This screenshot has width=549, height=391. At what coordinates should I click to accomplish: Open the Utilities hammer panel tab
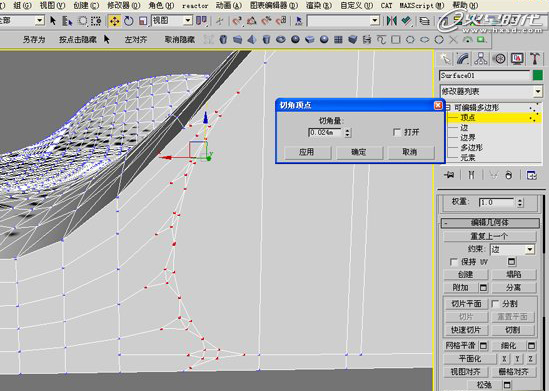pos(535,58)
